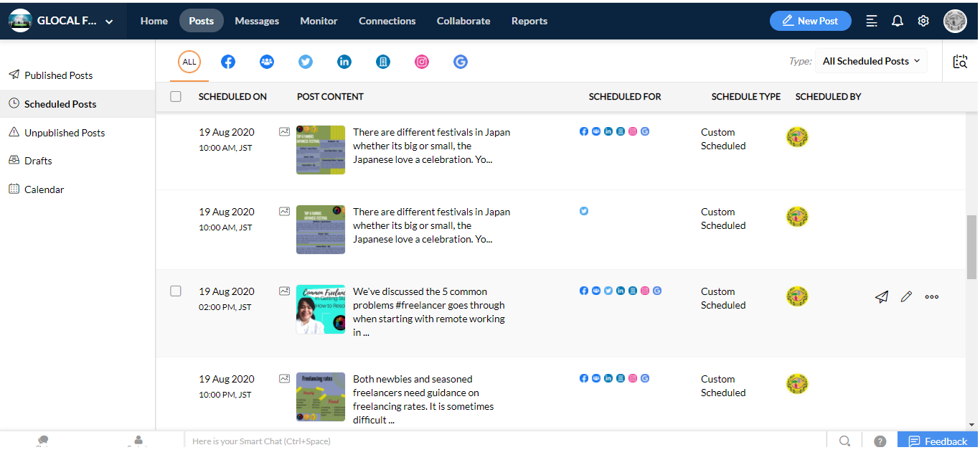Image resolution: width=980 pixels, height=455 pixels.
Task: Filter scheduled posts by Google My Business icon
Action: [x=461, y=62]
